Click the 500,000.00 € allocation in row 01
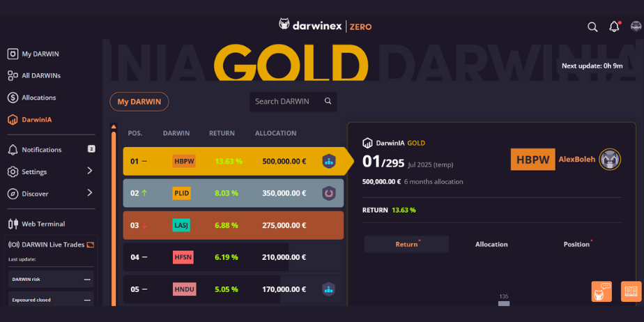Screen dimensions: 644x322 (x=284, y=162)
